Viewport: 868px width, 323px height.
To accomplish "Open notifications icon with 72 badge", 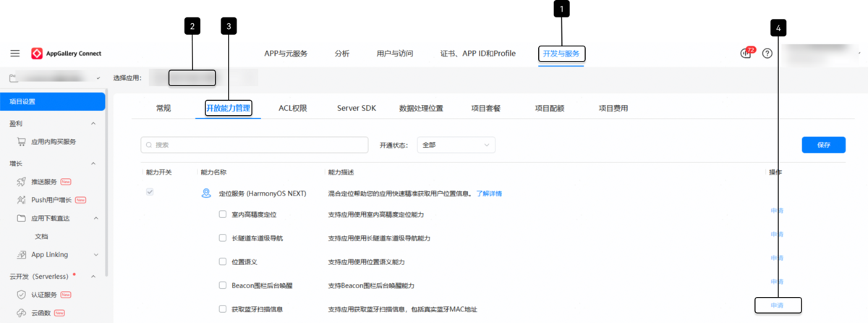I will pyautogui.click(x=746, y=54).
